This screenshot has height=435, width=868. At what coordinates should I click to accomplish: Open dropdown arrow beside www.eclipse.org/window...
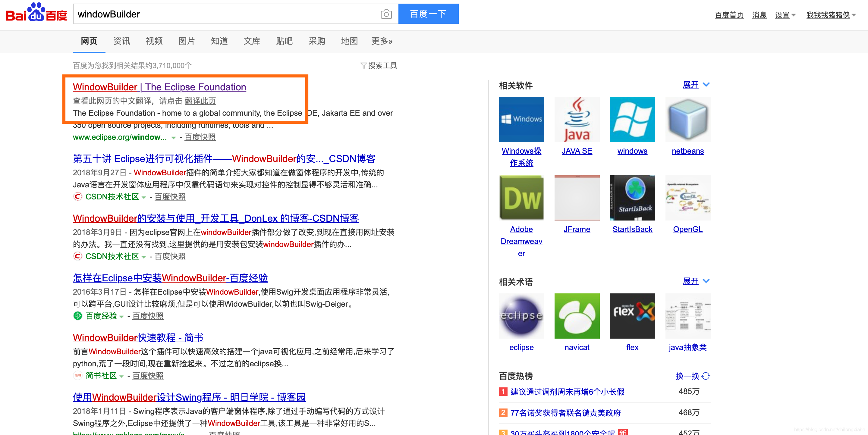pyautogui.click(x=174, y=138)
